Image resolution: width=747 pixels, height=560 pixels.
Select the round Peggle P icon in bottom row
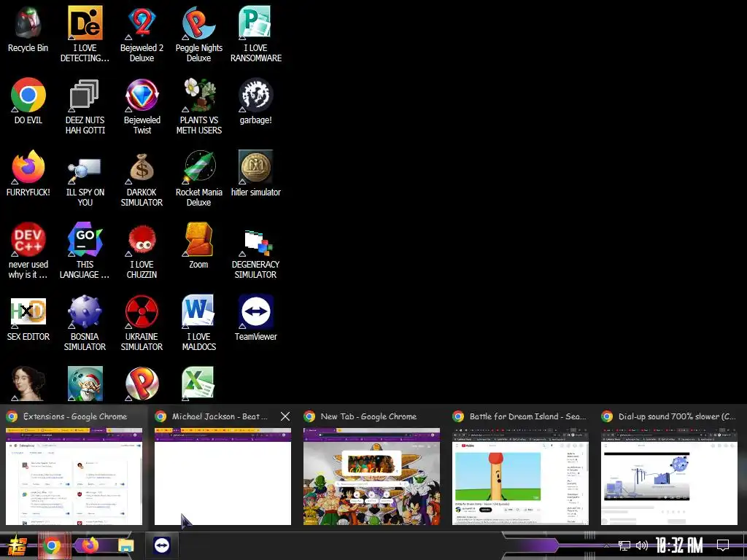pos(142,384)
